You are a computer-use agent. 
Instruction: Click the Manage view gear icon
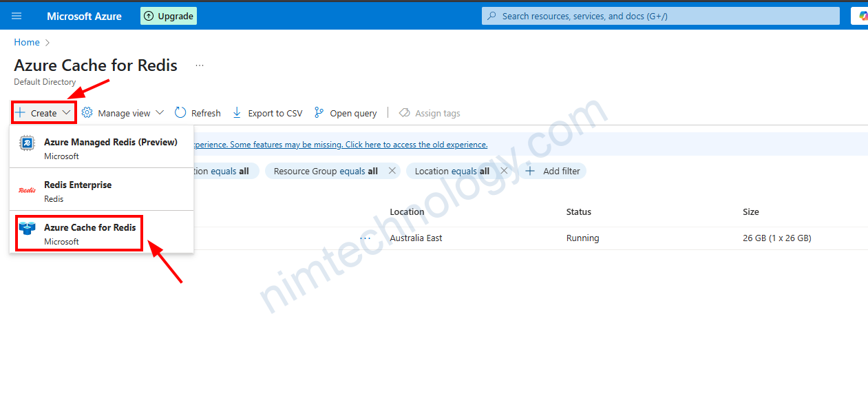[87, 113]
